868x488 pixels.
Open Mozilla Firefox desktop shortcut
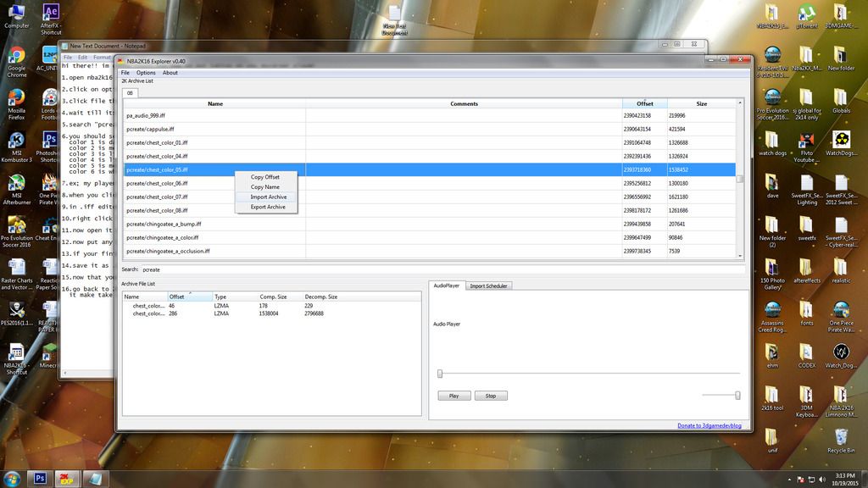coord(16,104)
